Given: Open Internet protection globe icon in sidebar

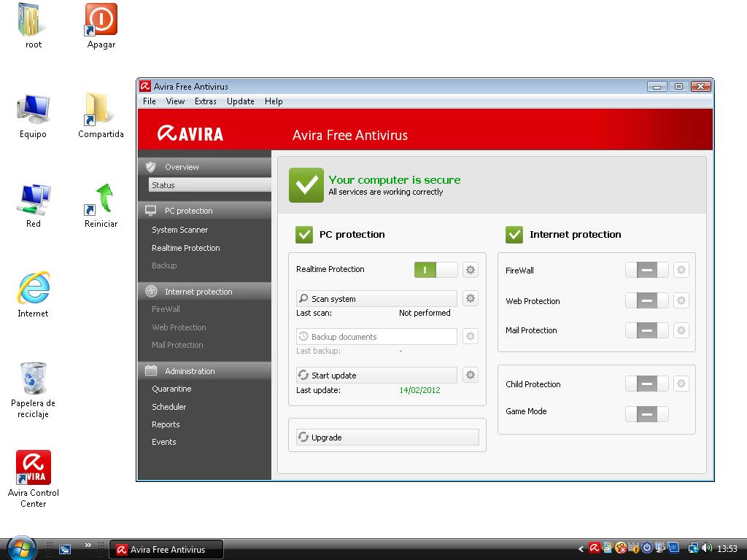Looking at the screenshot, I should (151, 291).
